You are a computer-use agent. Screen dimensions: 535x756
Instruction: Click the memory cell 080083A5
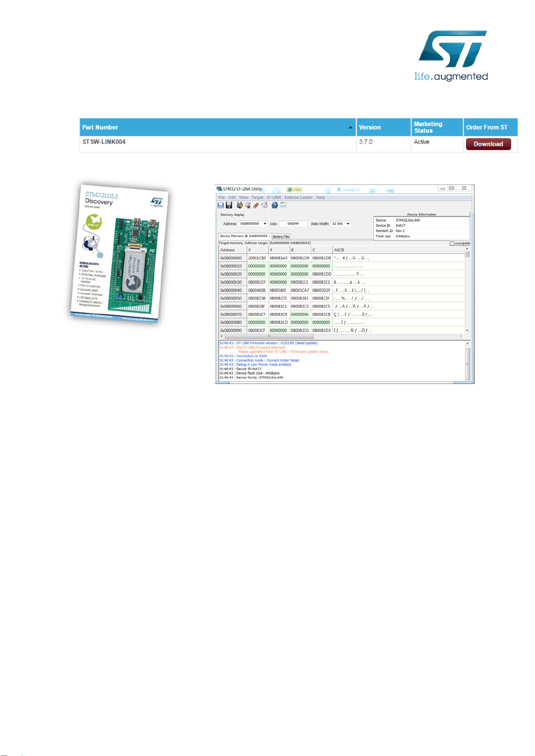pos(278,258)
